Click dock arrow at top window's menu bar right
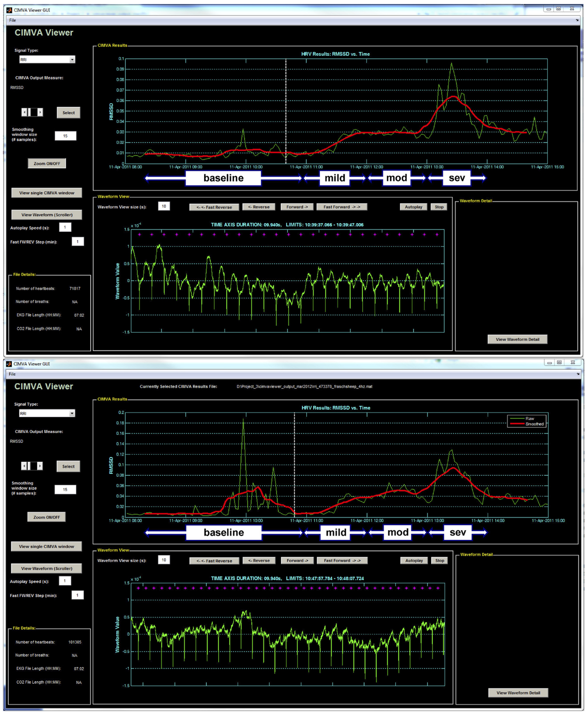 pos(577,20)
